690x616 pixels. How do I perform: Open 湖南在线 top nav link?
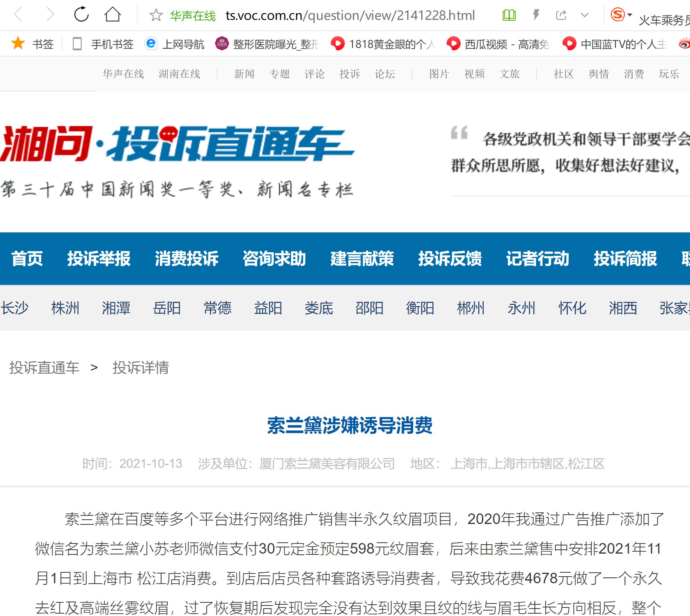(x=179, y=74)
